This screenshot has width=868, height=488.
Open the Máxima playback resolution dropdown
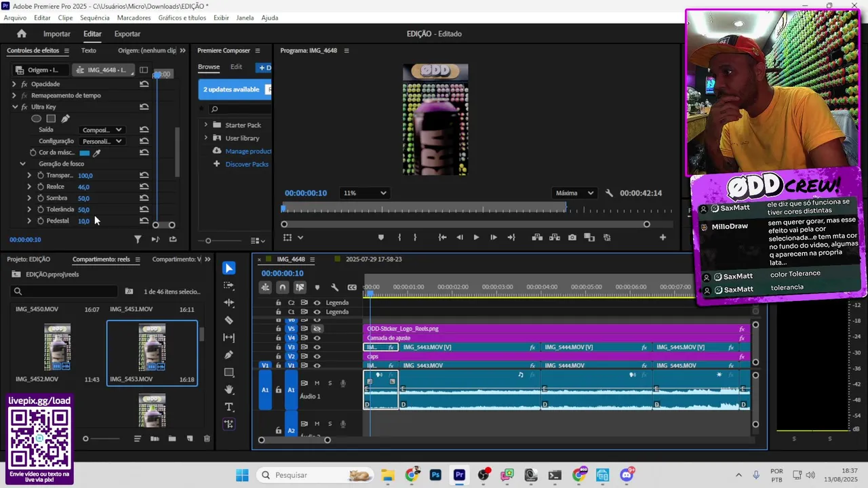tap(574, 193)
